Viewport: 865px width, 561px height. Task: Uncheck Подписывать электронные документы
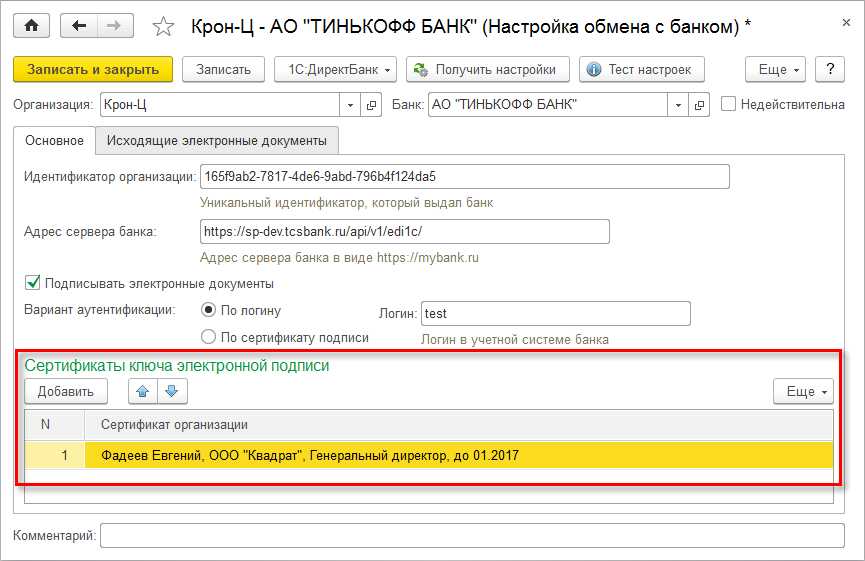[33, 283]
